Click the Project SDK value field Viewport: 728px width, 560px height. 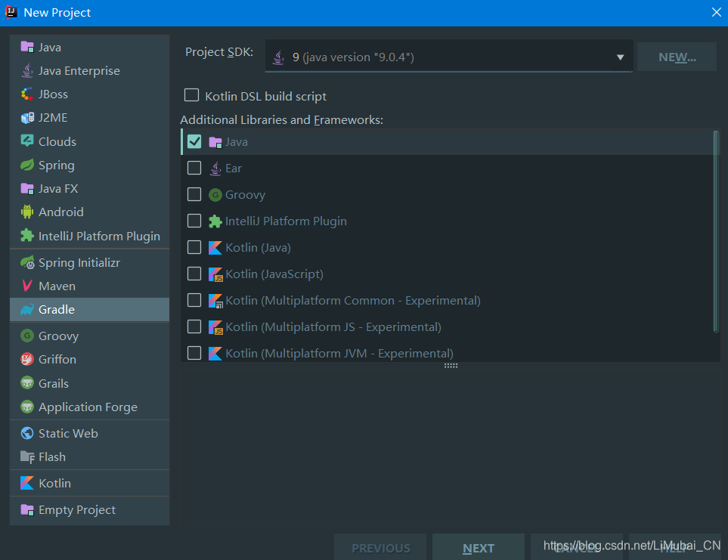[448, 57]
